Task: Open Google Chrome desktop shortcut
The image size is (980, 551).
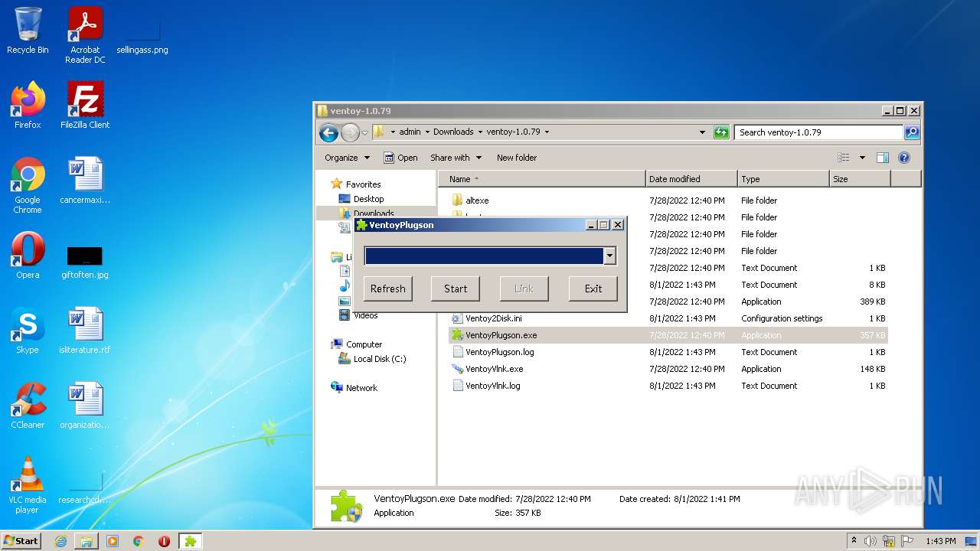Action: 28,185
